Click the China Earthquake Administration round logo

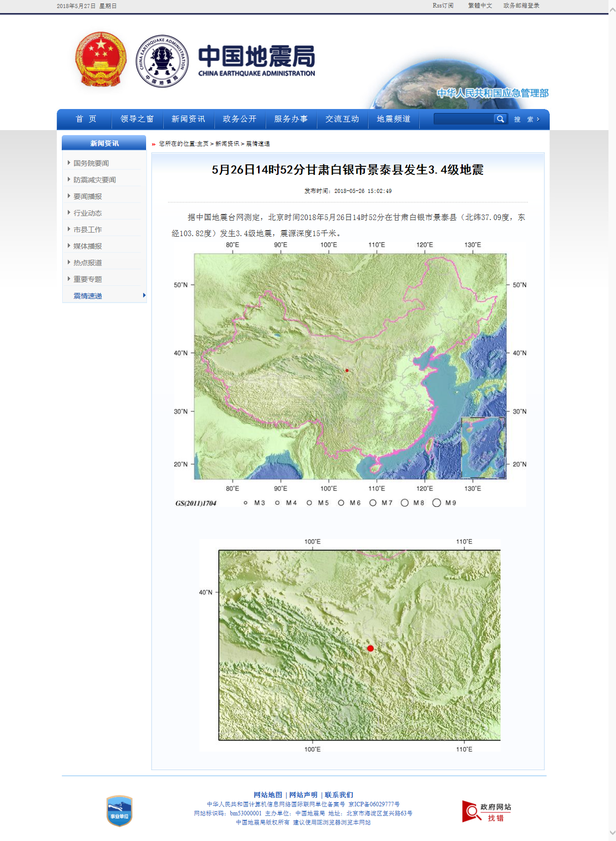162,61
